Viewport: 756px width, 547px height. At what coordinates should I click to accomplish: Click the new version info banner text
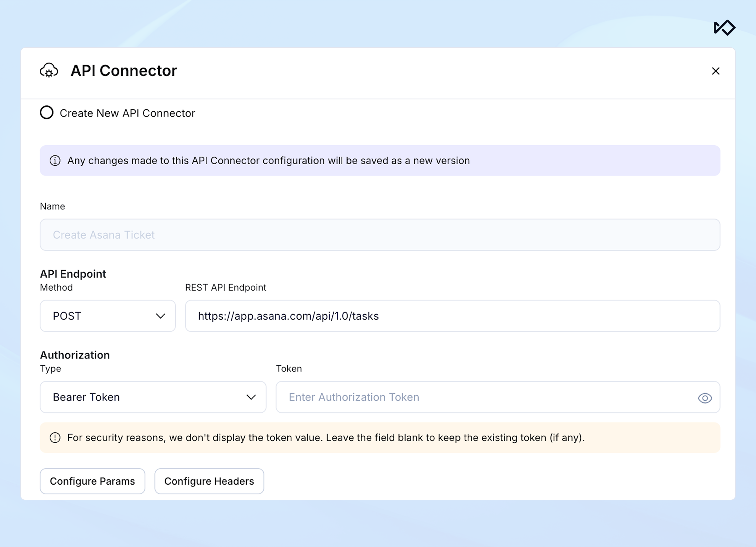coord(268,161)
